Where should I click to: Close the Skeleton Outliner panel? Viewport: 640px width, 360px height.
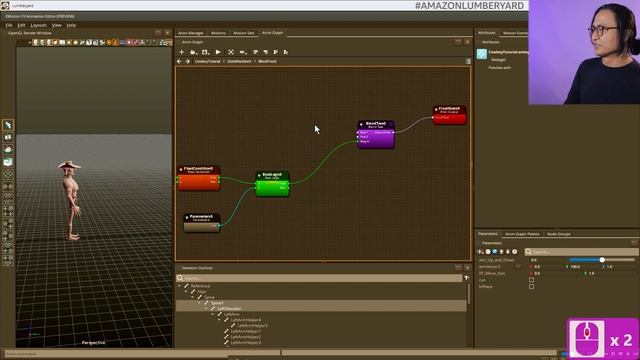pyautogui.click(x=467, y=268)
